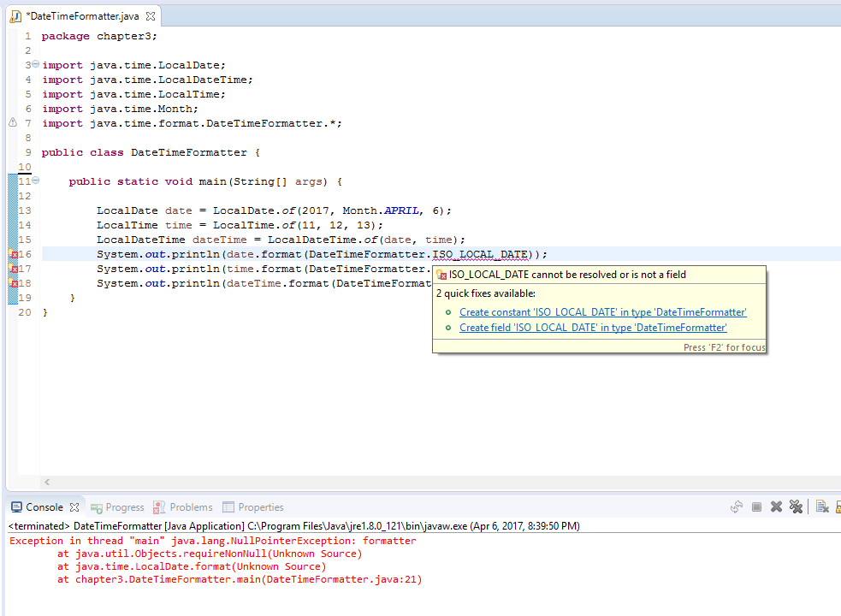This screenshot has height=616, width=841.
Task: Click the Remove Launch single X icon
Action: pos(776,506)
